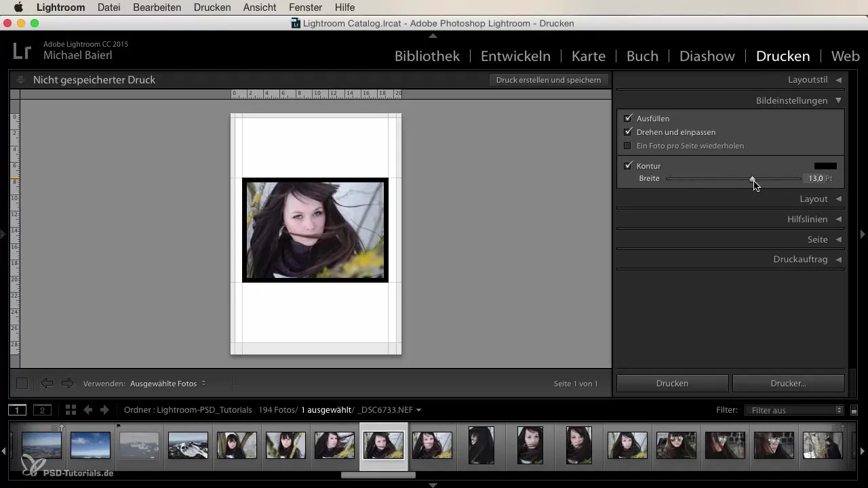Hide right panel via edge arrow
Image resolution: width=868 pixels, height=488 pixels.
coord(863,234)
